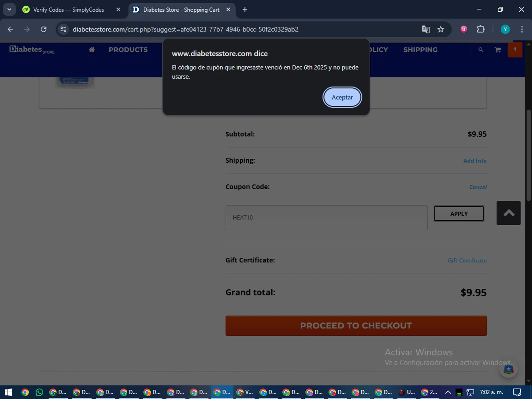Open a new browser tab
This screenshot has width=532, height=399.
245,10
